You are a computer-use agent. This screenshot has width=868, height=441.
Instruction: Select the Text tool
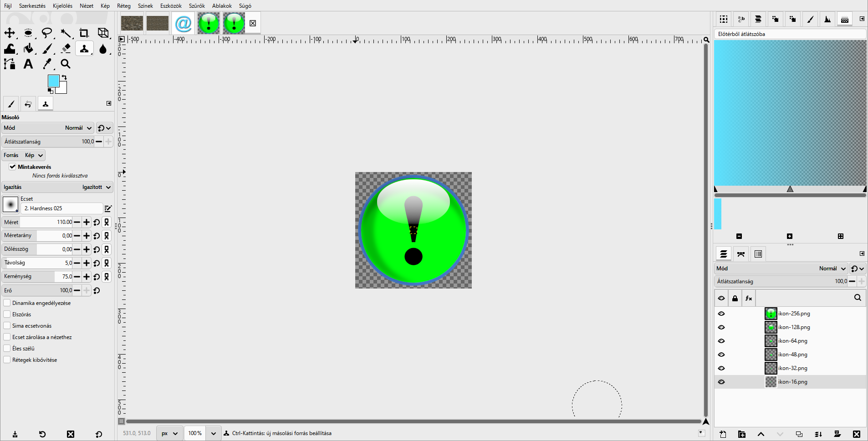28,64
